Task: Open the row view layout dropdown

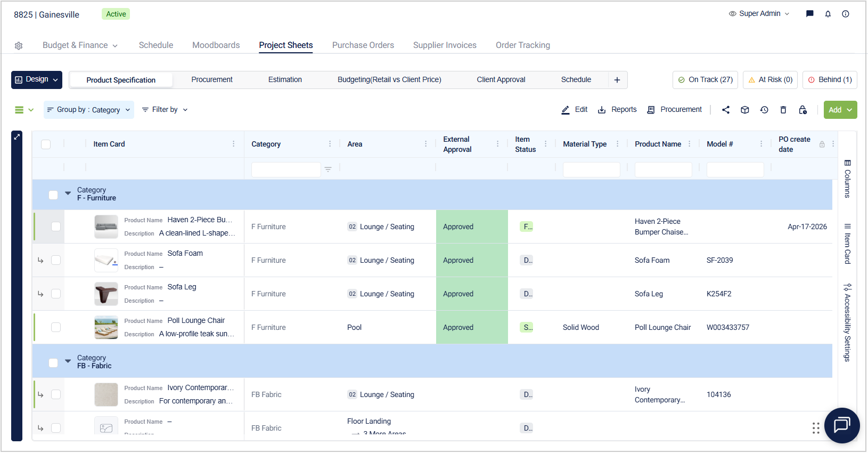Action: click(x=24, y=110)
